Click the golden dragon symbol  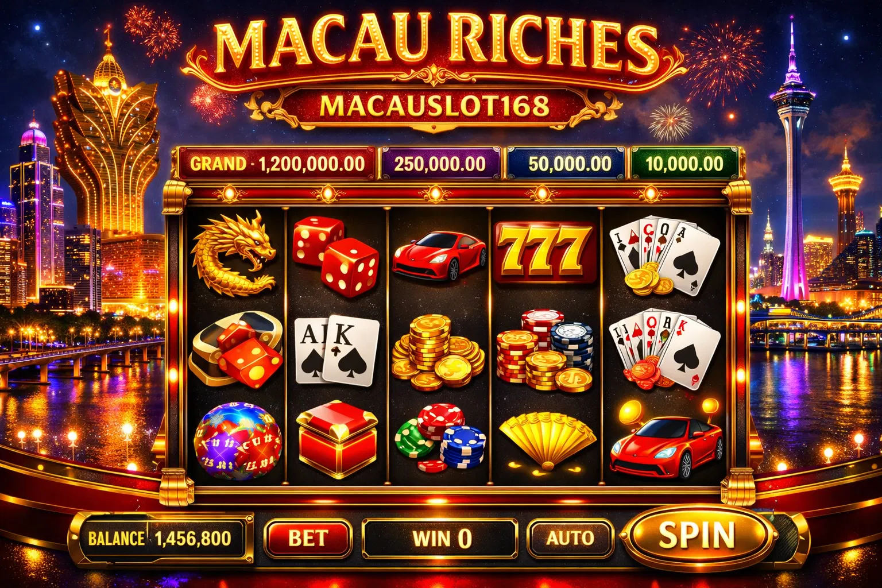[x=234, y=253]
